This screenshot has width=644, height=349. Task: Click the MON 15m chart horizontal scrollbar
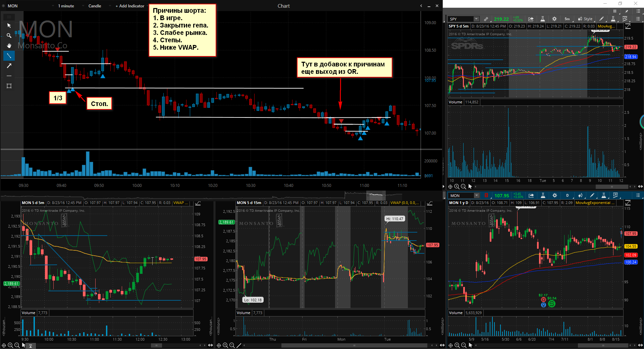354,345
